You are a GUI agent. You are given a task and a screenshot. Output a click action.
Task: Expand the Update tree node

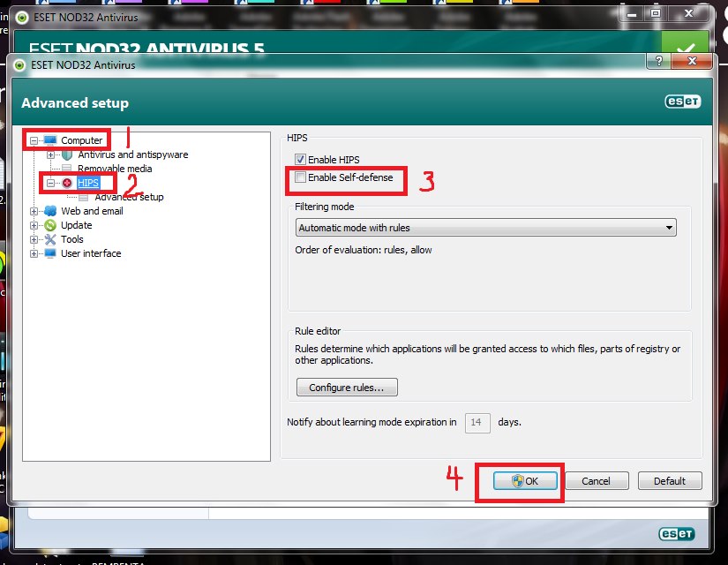[x=34, y=225]
